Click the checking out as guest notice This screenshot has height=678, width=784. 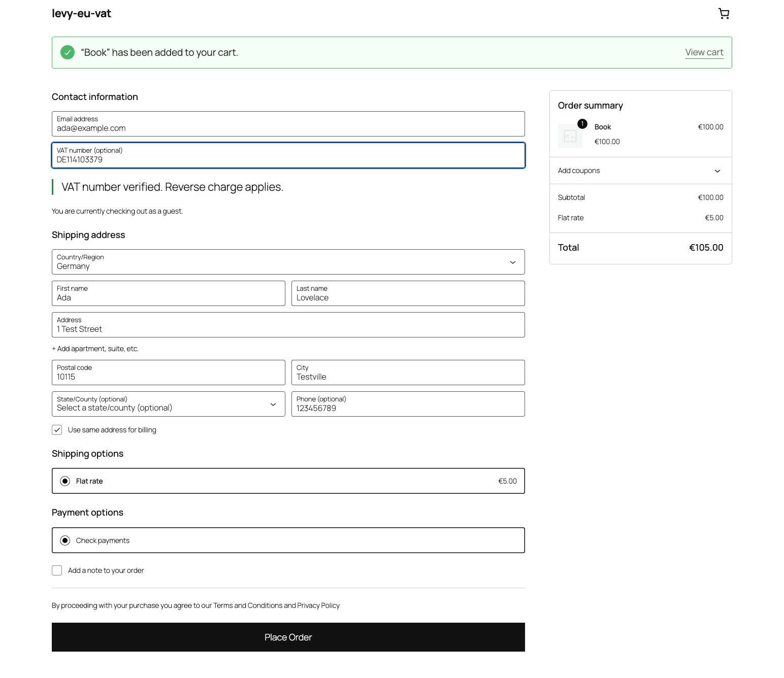[x=117, y=211]
